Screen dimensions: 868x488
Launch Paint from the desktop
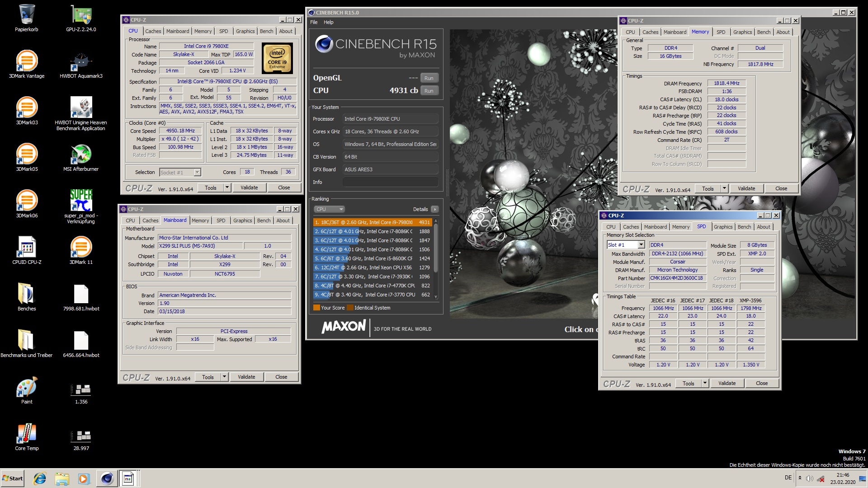tap(27, 390)
